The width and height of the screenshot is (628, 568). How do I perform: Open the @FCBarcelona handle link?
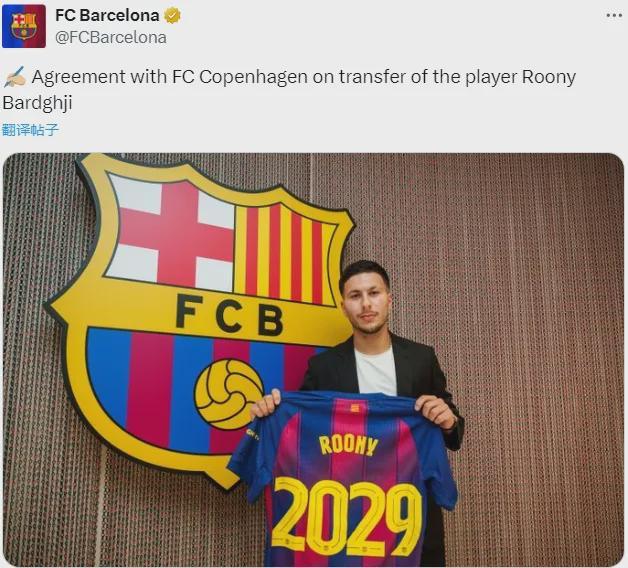click(111, 38)
